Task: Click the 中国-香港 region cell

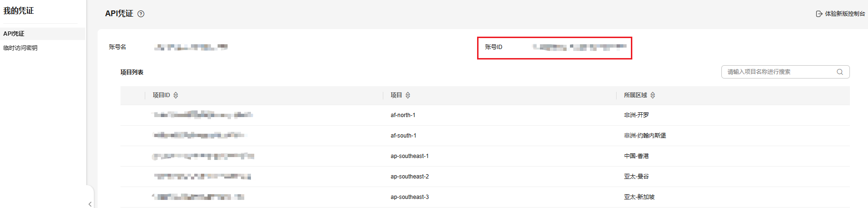Action: 636,156
